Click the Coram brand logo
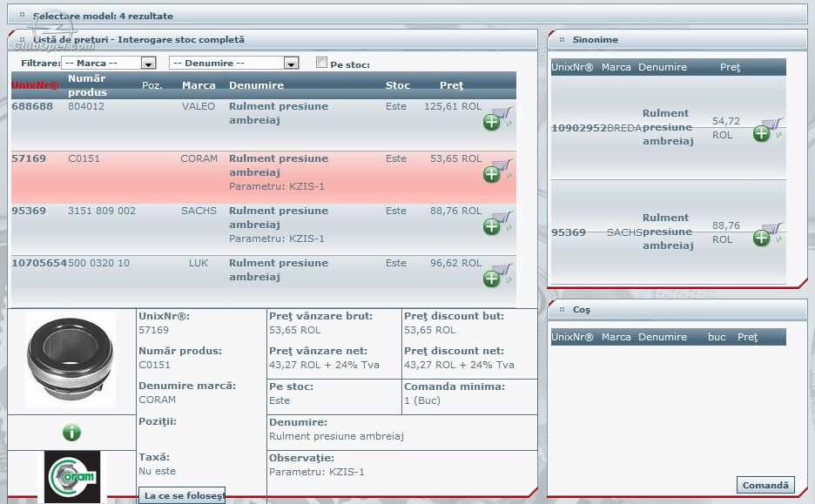The image size is (815, 504). pos(72,477)
